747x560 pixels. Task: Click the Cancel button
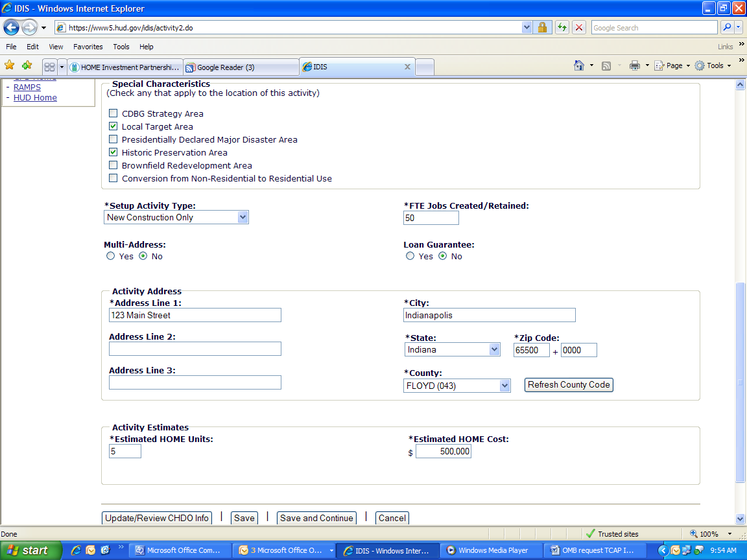pos(392,518)
